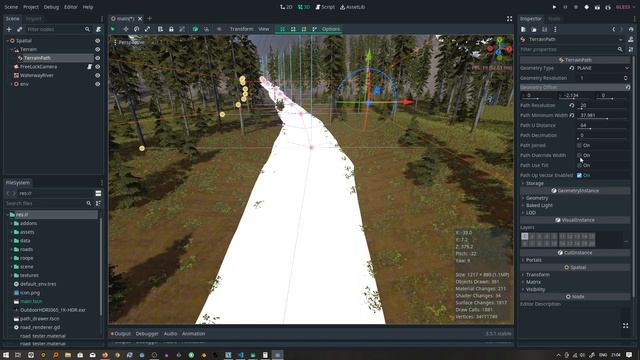Click the Inspector history back arrow
Viewport: 640px width, 360px height.
tap(613, 29)
